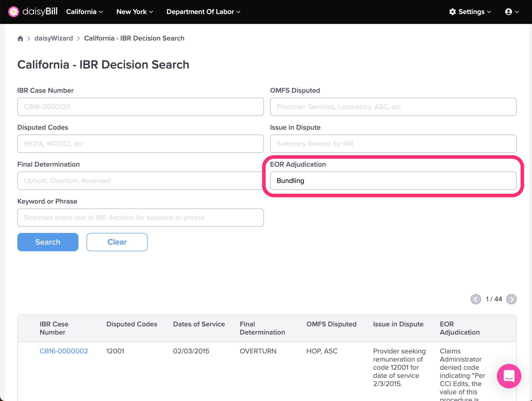The width and height of the screenshot is (532, 401).
Task: Click the daisyBill flower logo
Action: coord(14,12)
